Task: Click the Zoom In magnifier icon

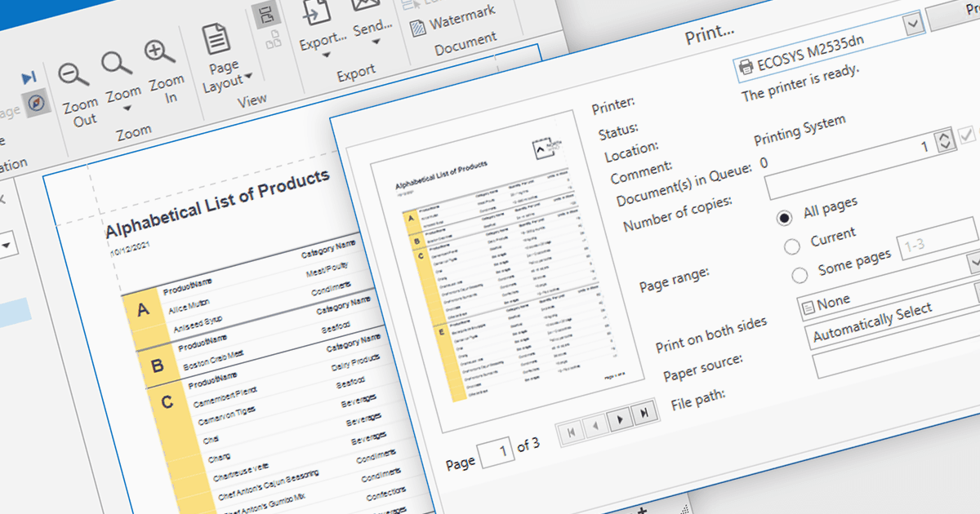Action: point(160,52)
